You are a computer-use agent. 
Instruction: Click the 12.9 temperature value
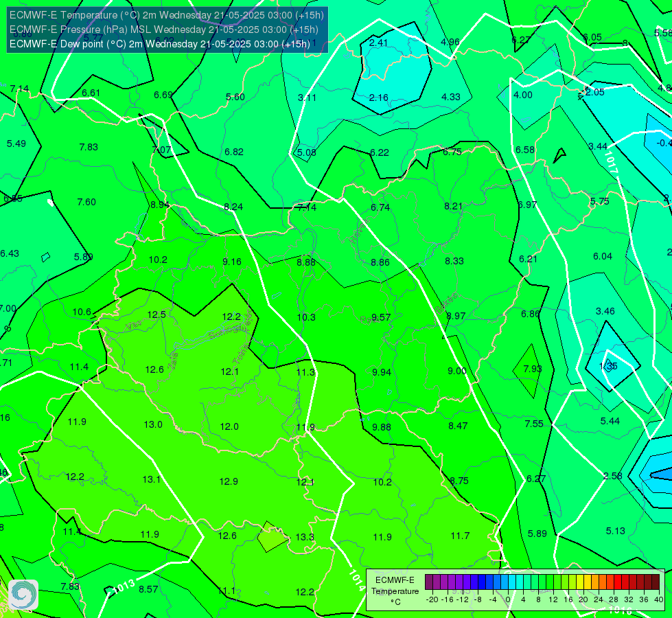[x=229, y=481]
